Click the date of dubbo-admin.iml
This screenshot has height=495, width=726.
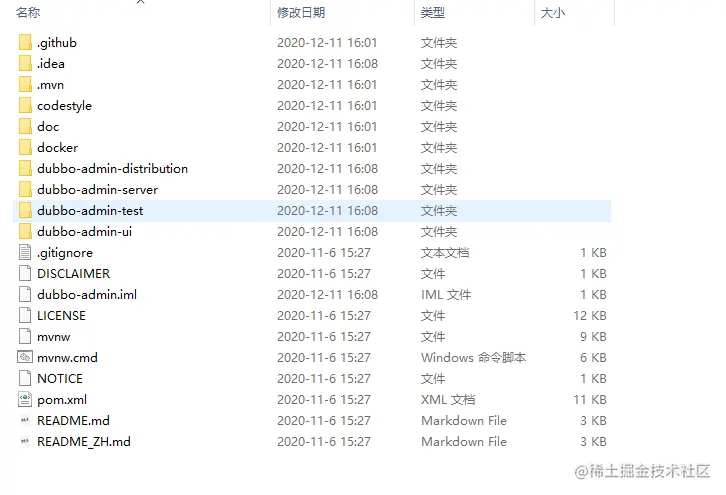(327, 294)
